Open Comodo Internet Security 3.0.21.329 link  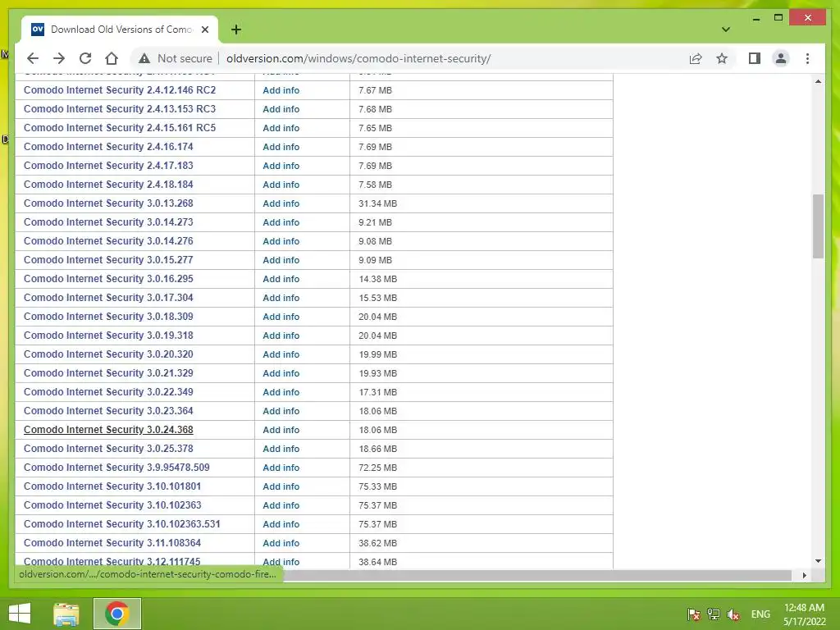(x=108, y=373)
